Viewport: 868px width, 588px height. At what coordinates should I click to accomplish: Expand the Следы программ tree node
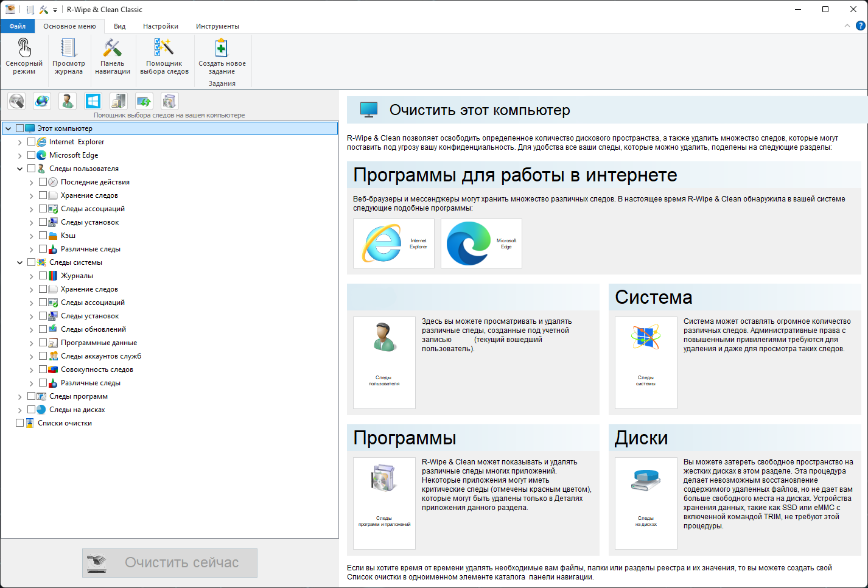coord(19,396)
